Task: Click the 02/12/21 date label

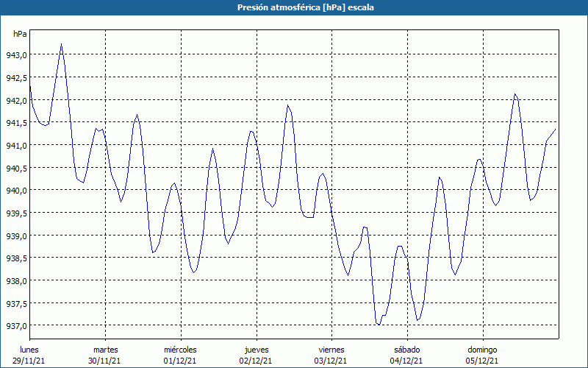Action: click(x=255, y=361)
